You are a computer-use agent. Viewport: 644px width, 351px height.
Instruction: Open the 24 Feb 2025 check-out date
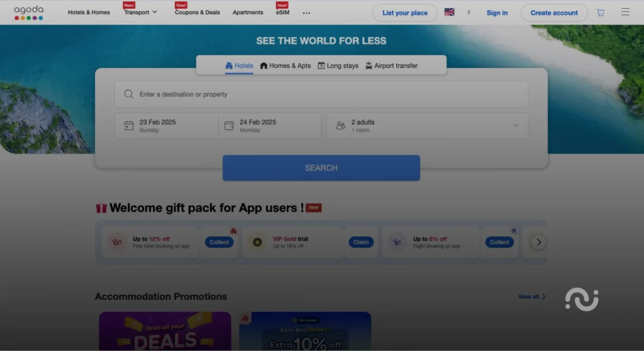point(270,126)
